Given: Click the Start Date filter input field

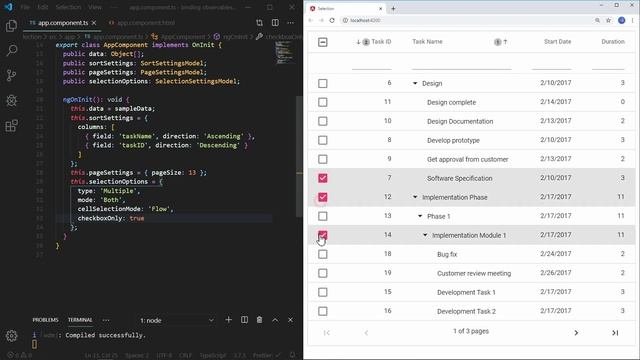Looking at the screenshot, I should [x=551, y=63].
